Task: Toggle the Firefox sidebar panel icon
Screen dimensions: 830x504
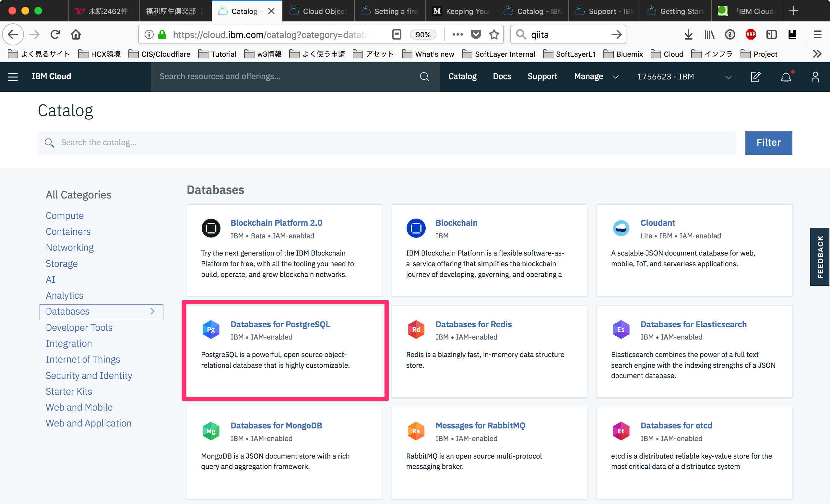Action: pyautogui.click(x=771, y=34)
